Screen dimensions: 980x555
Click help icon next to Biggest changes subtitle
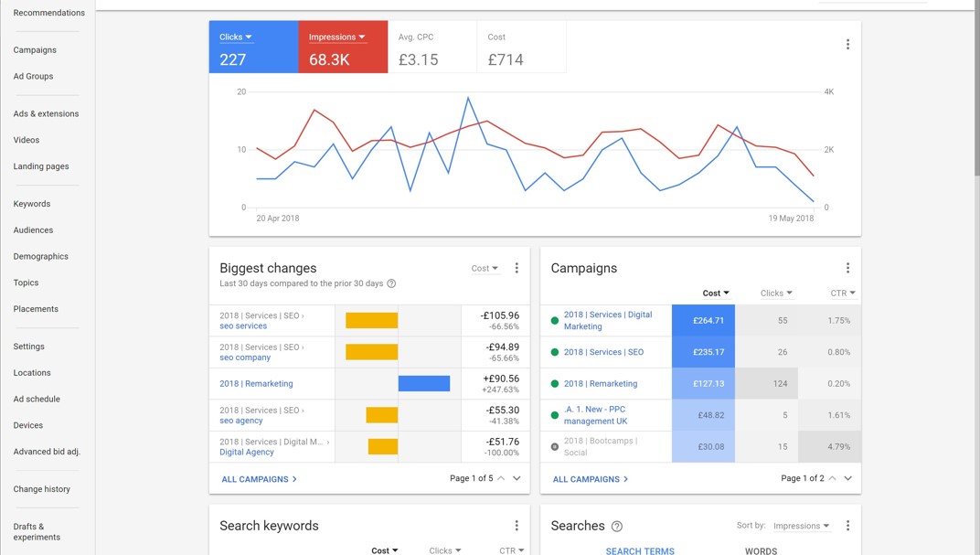click(x=391, y=283)
